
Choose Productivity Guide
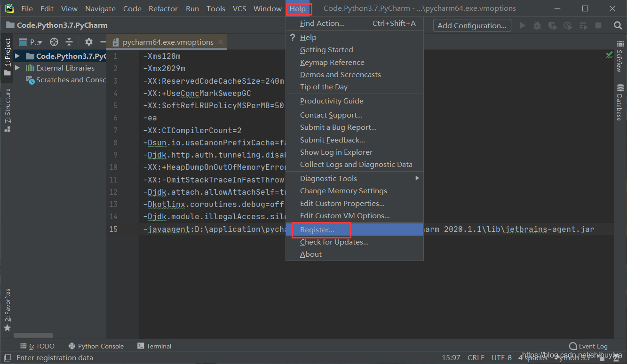(x=355, y=101)
